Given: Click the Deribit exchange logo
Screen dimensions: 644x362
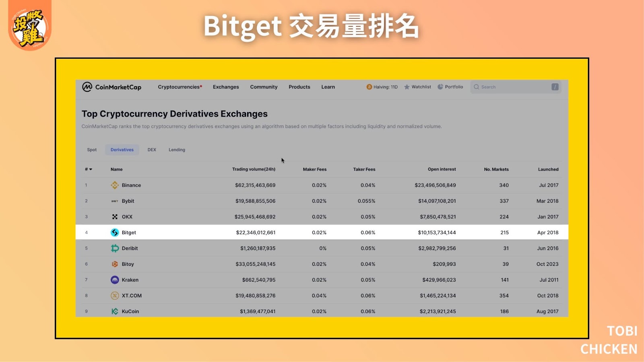Looking at the screenshot, I should point(115,248).
